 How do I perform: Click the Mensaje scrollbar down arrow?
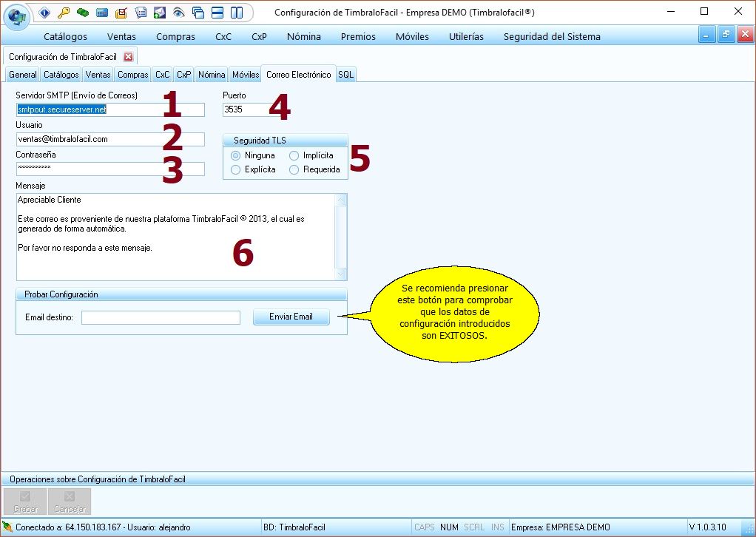pyautogui.click(x=341, y=274)
